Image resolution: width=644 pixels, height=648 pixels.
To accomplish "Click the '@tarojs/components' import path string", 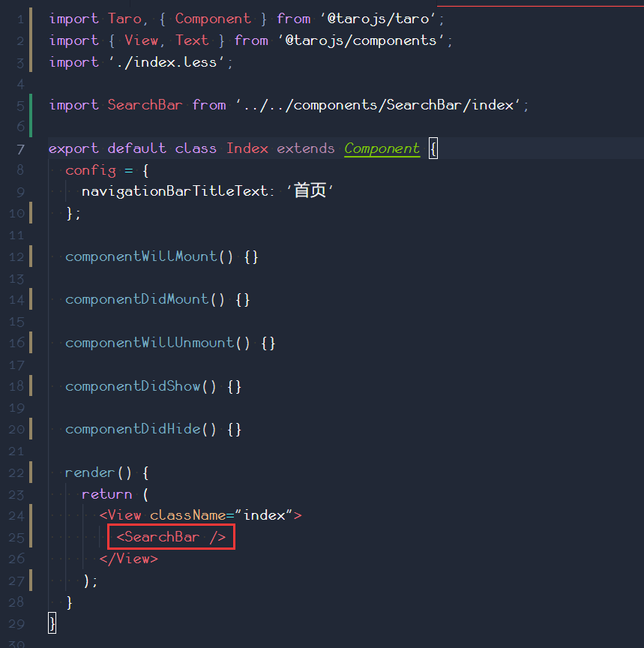I will pos(361,40).
